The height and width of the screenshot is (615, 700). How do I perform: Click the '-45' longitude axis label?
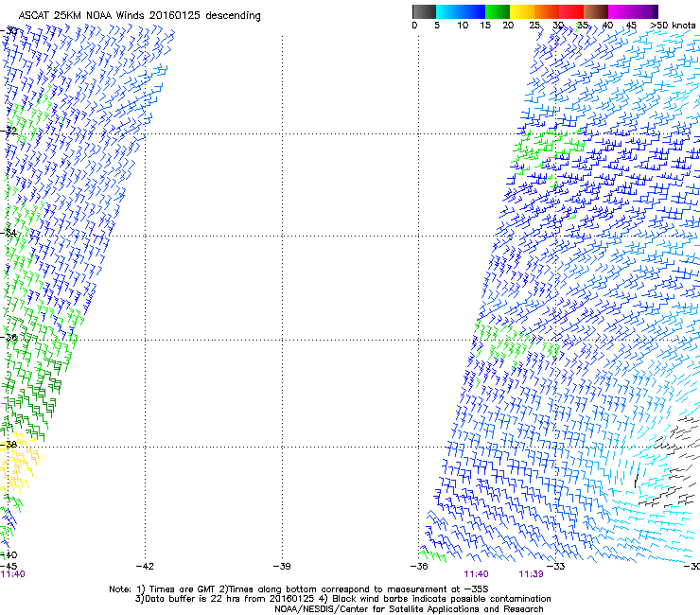(9, 567)
